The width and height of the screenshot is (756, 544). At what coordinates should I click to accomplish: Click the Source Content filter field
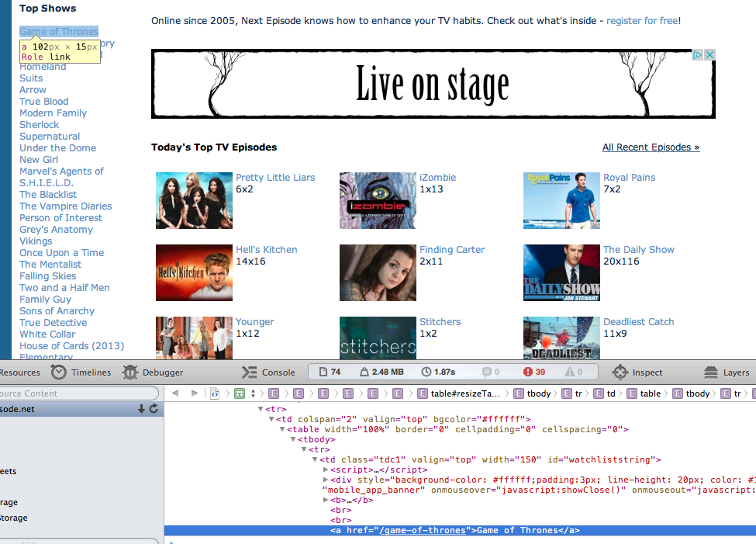[78, 393]
